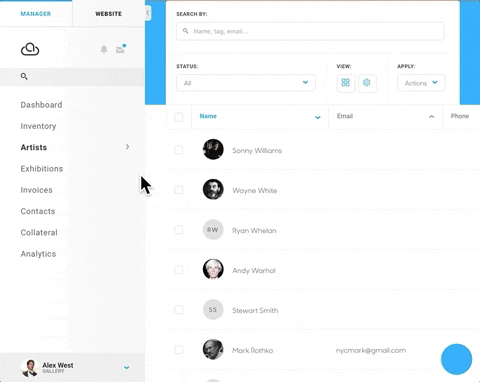The height and width of the screenshot is (382, 480).
Task: Expand the Artists submenu chevron
Action: (128, 147)
